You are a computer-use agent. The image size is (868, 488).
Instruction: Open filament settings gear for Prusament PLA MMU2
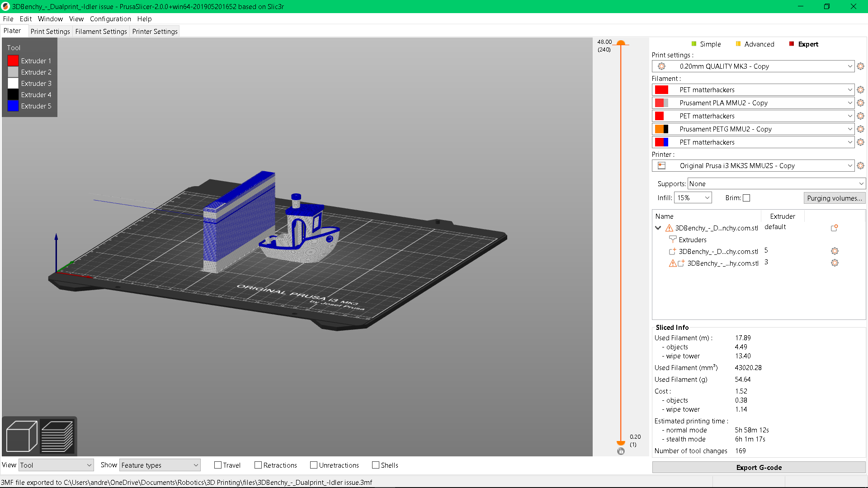pyautogui.click(x=860, y=103)
